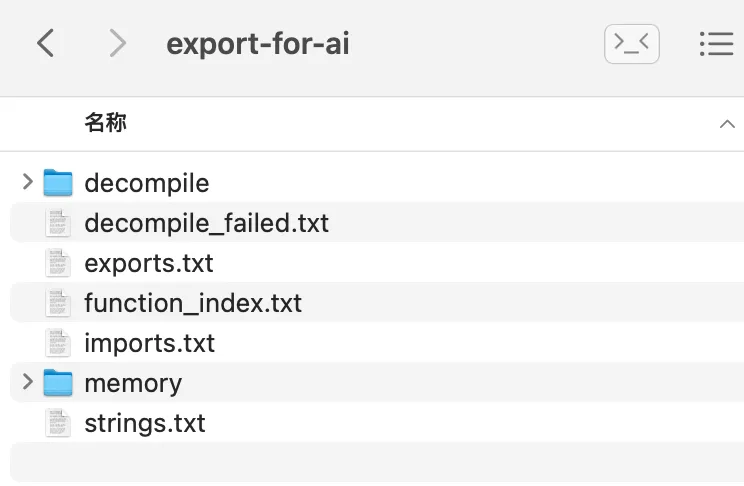Image resolution: width=744 pixels, height=486 pixels.
Task: Click the exports.txt file icon
Action: click(x=59, y=263)
